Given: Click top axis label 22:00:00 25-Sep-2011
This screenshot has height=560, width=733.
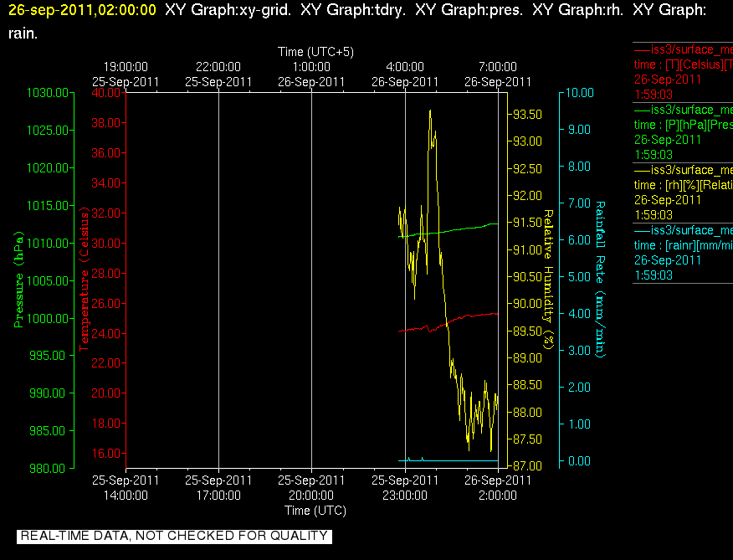Looking at the screenshot, I should (218, 74).
